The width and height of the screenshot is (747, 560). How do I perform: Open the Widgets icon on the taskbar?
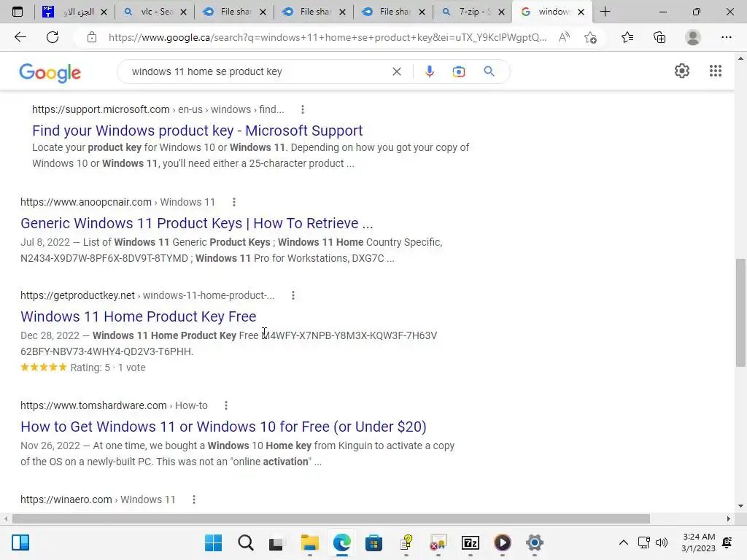[20, 542]
